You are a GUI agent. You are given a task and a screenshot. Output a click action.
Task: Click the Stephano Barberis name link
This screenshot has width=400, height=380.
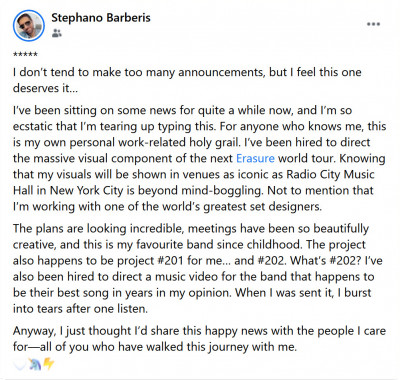pyautogui.click(x=101, y=17)
